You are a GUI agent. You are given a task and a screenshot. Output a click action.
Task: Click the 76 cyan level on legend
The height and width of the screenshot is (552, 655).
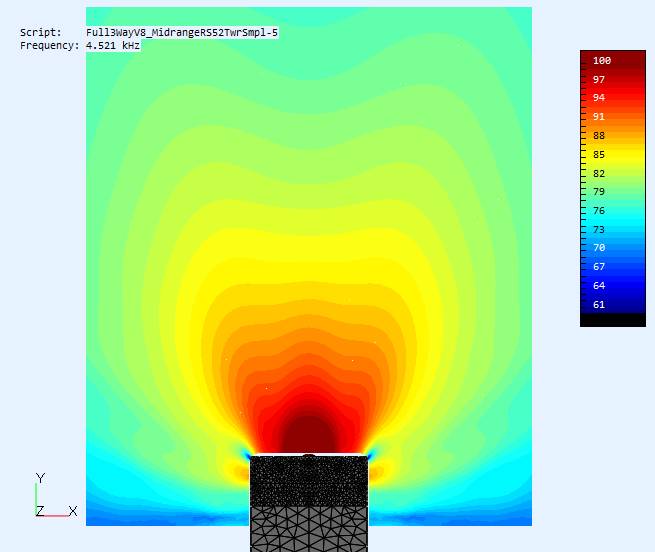(599, 211)
